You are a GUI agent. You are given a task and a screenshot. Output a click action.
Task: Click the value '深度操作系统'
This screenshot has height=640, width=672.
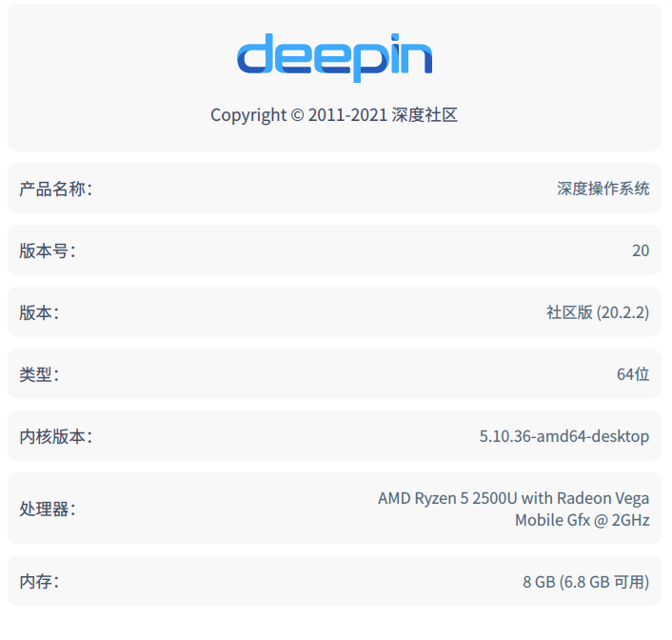point(603,189)
